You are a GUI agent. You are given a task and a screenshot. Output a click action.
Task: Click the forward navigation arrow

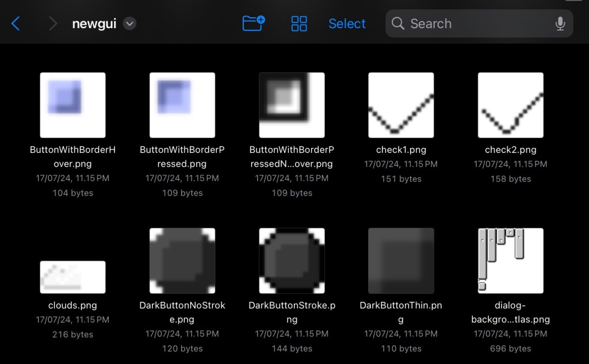point(53,24)
